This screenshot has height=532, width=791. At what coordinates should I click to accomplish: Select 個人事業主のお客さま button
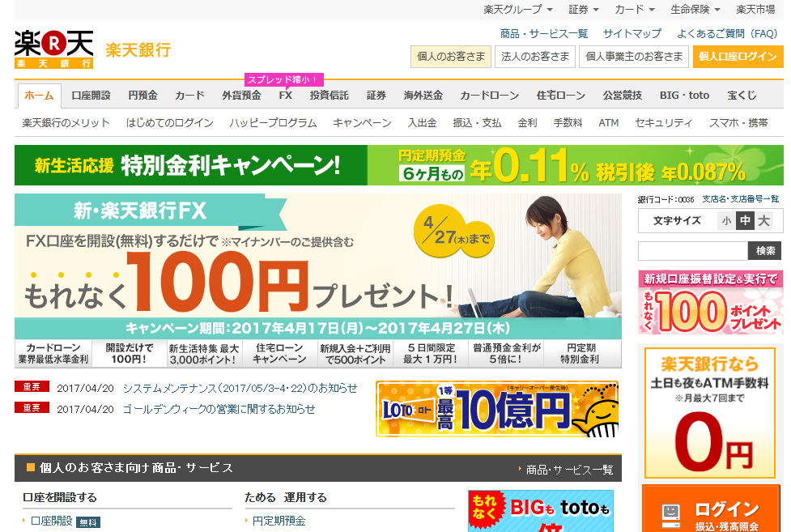[634, 57]
